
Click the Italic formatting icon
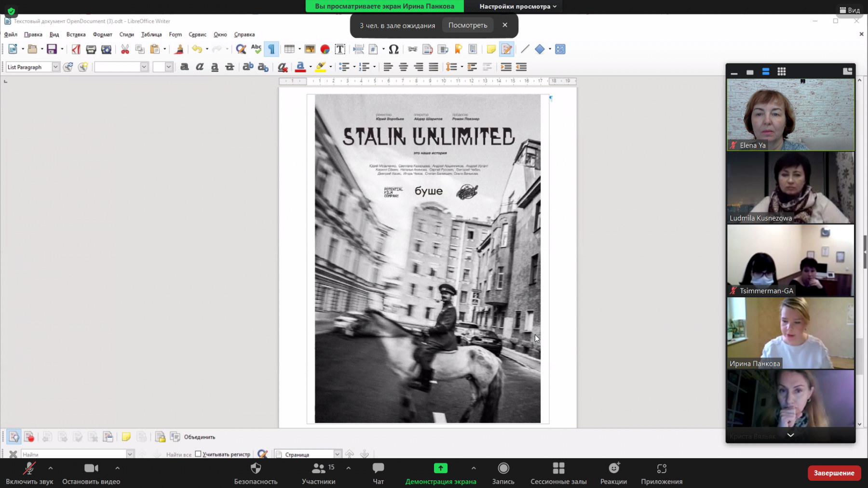200,67
